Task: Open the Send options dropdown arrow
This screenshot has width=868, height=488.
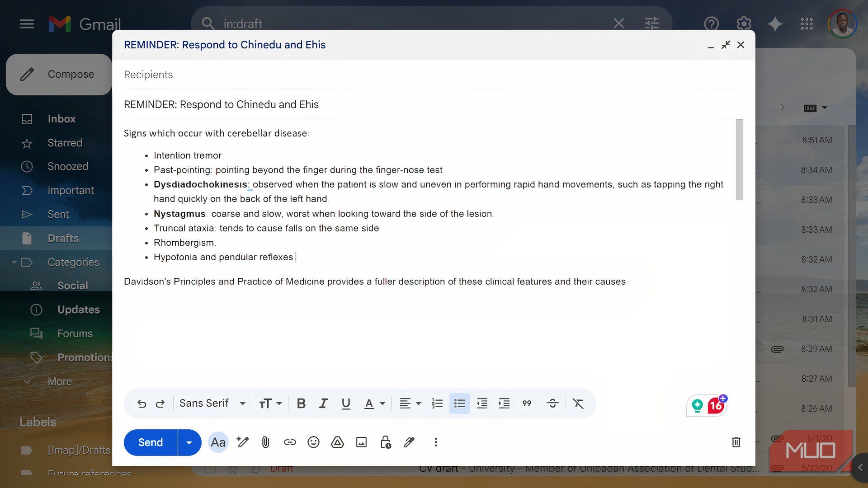Action: click(189, 442)
